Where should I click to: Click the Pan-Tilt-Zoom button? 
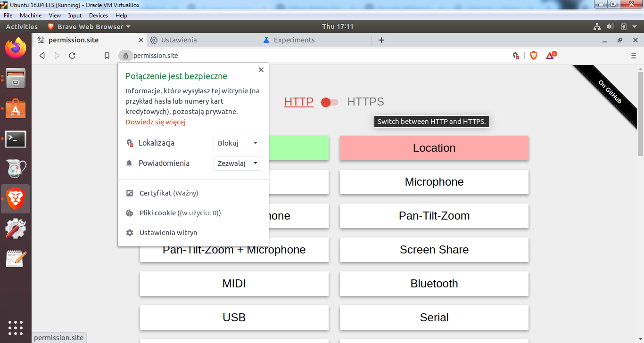[434, 216]
